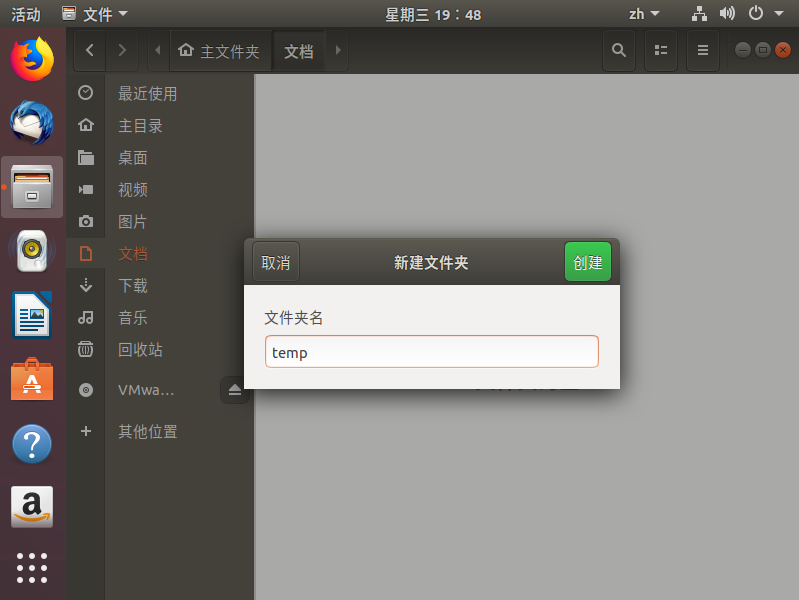Click 其他位置 in the sidebar
This screenshot has width=799, height=600.
(147, 432)
